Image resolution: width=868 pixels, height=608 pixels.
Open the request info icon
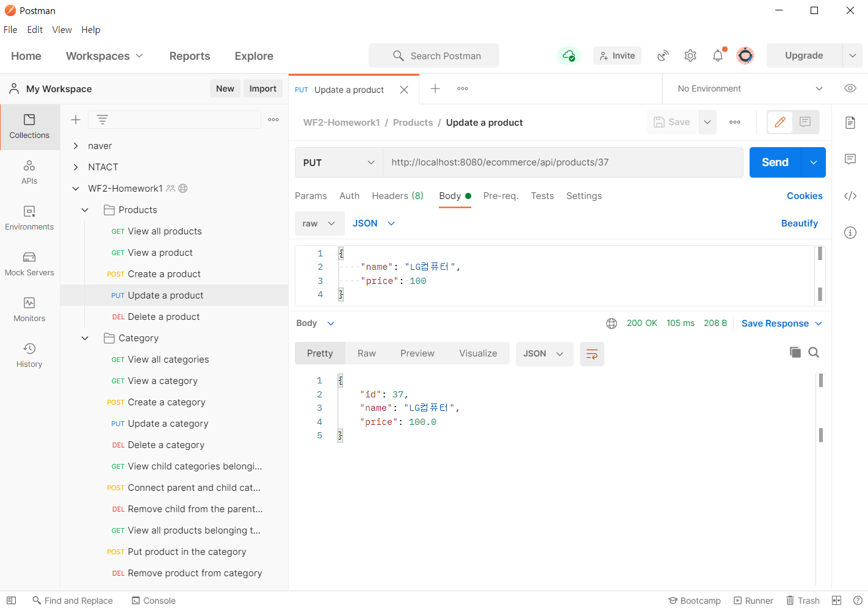850,233
